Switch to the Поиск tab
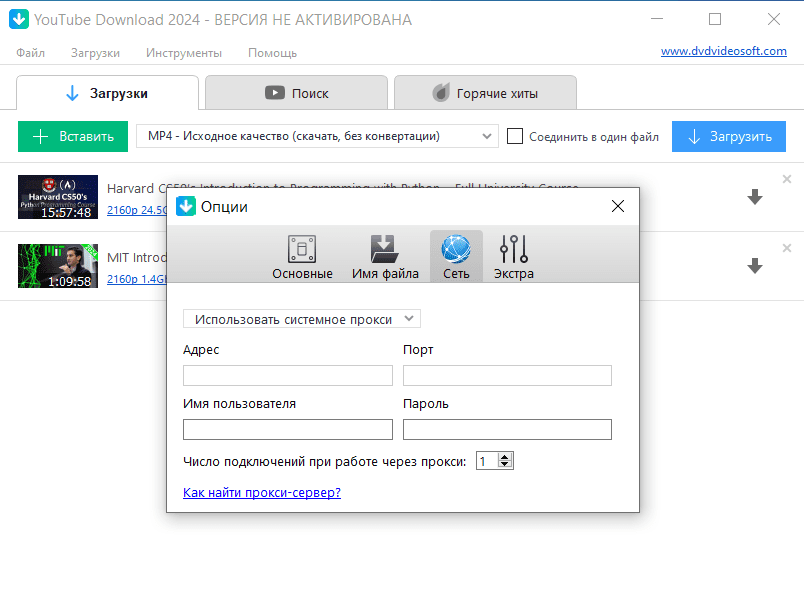The image size is (804, 600). pos(296,93)
